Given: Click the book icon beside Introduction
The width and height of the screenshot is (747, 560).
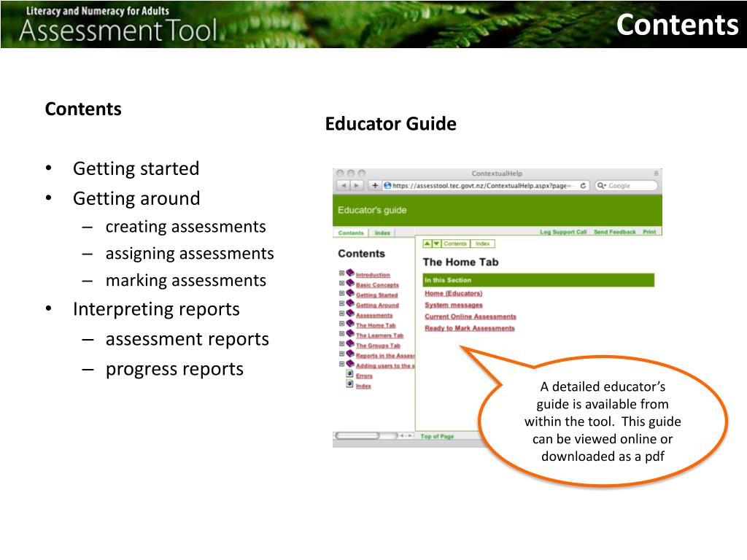Looking at the screenshot, I should (x=350, y=273).
